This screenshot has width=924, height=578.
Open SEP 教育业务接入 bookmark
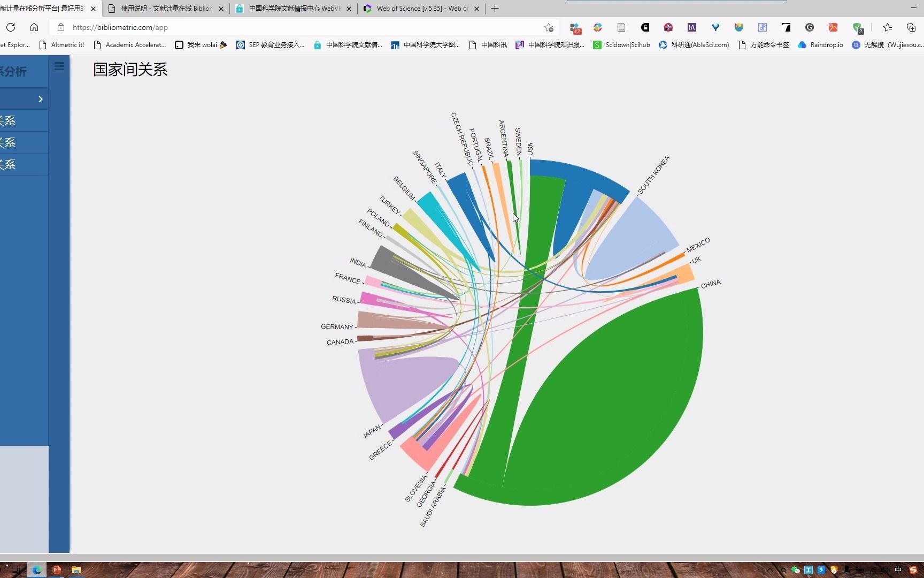[270, 45]
